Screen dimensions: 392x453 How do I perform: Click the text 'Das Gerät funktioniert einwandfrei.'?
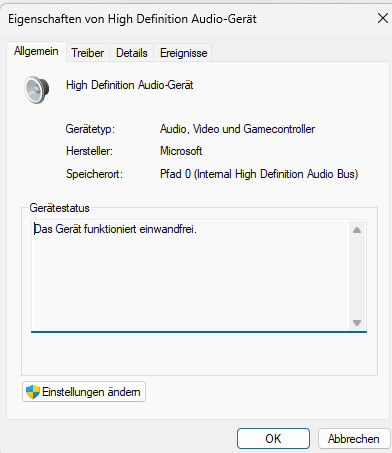pos(115,229)
